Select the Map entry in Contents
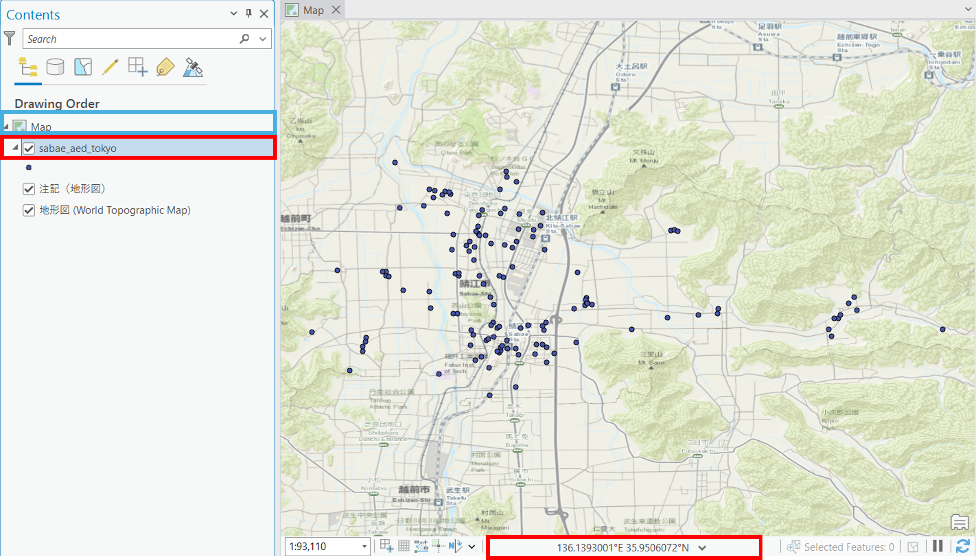976x560 pixels. pyautogui.click(x=41, y=126)
